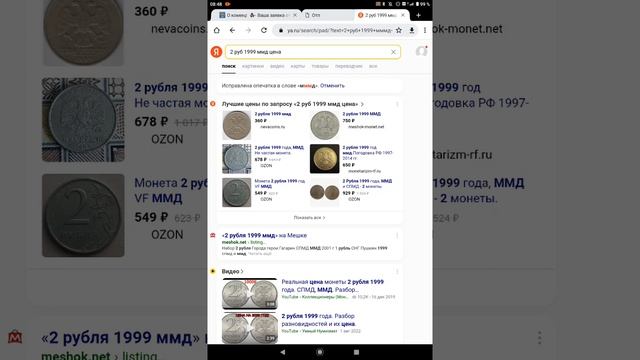Tap the Android back navigation button
The width and height of the screenshot is (640, 360).
click(x=283, y=352)
